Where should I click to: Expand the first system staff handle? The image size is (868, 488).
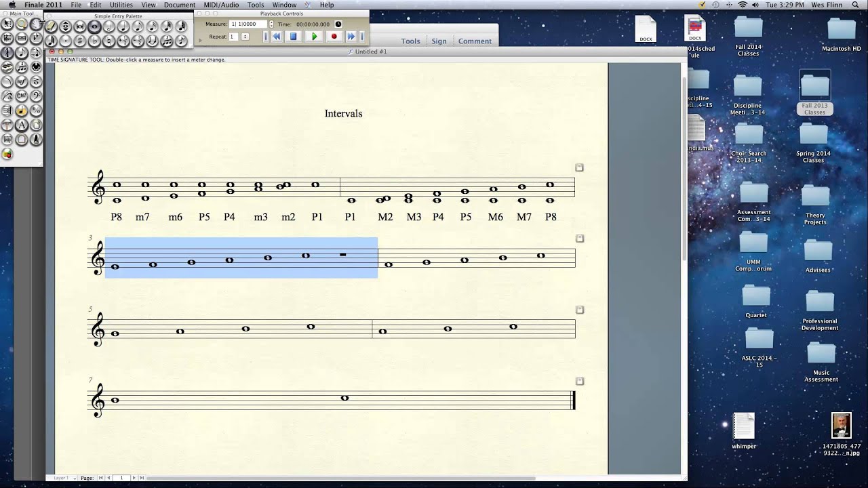click(579, 167)
